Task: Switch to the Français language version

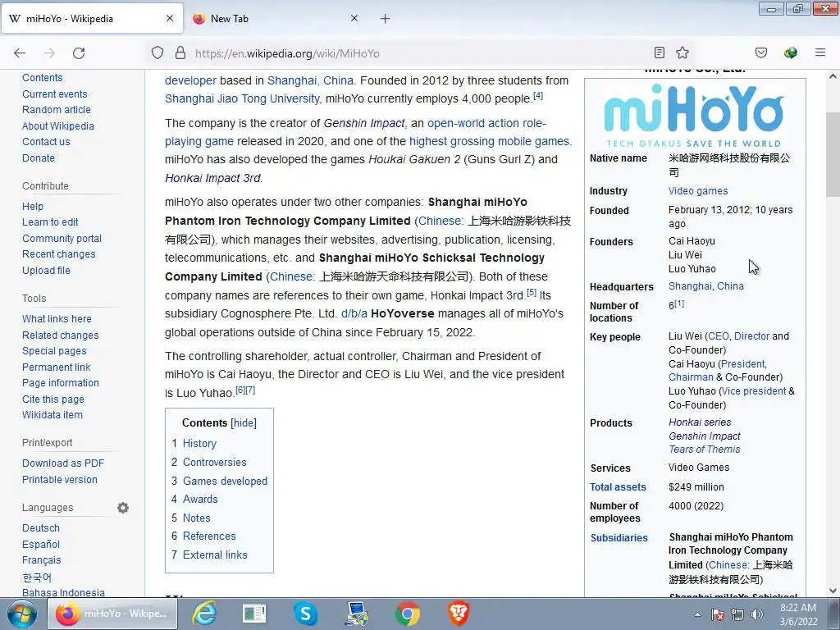Action: tap(42, 560)
